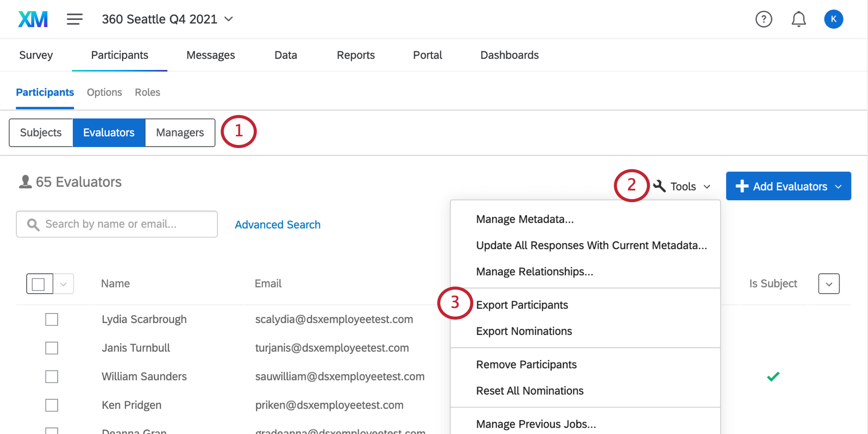The width and height of the screenshot is (868, 434).
Task: Open the Advanced Search link
Action: [x=277, y=225]
